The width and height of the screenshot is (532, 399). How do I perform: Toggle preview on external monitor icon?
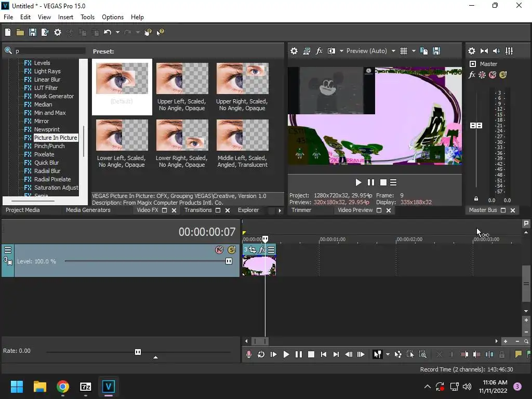307,51
